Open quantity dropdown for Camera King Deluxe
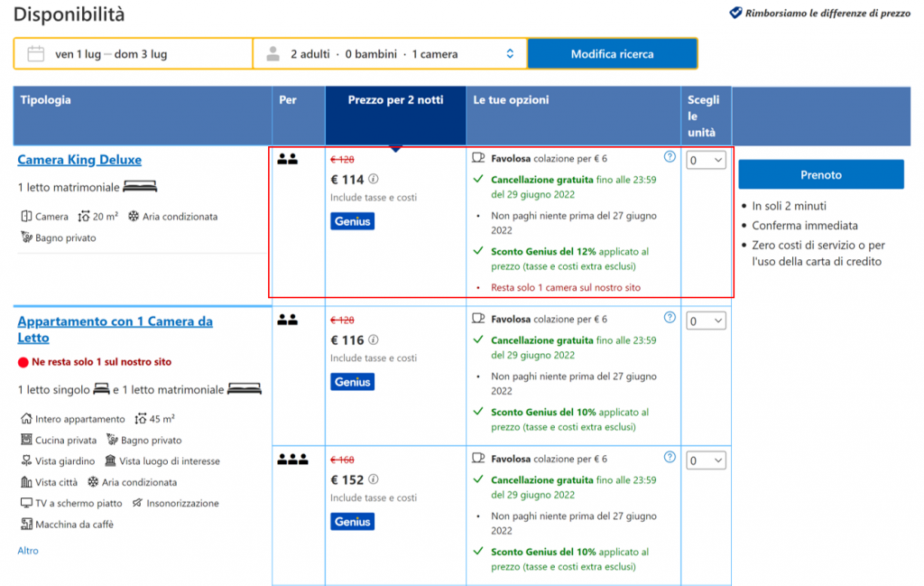Screen dimensions: 924x586 (706, 160)
